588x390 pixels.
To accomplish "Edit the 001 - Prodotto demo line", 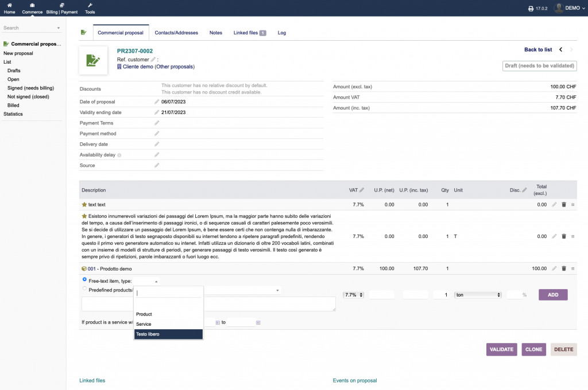I will [554, 268].
